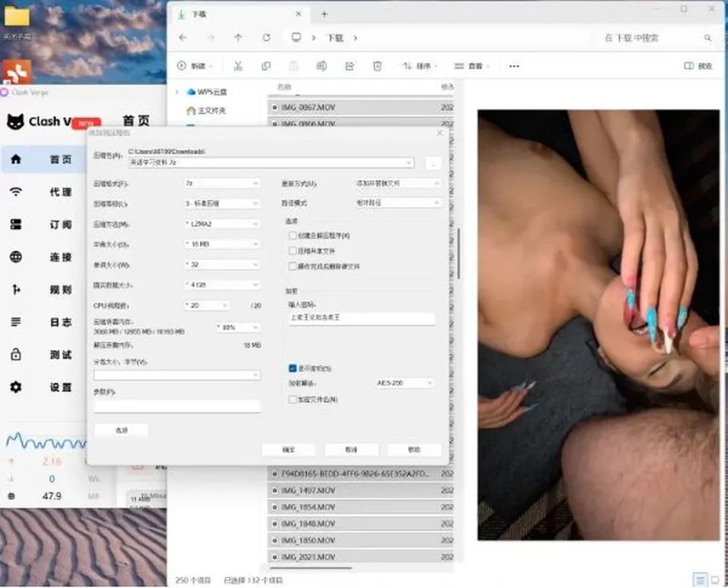Open the archive format dropdown showing 7z

[222, 183]
